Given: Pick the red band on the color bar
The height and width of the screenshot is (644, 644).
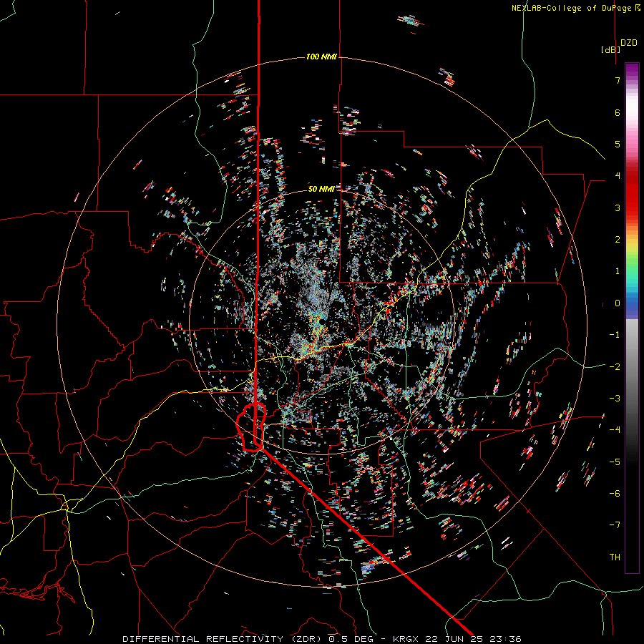Looking at the screenshot, I should [632, 193].
